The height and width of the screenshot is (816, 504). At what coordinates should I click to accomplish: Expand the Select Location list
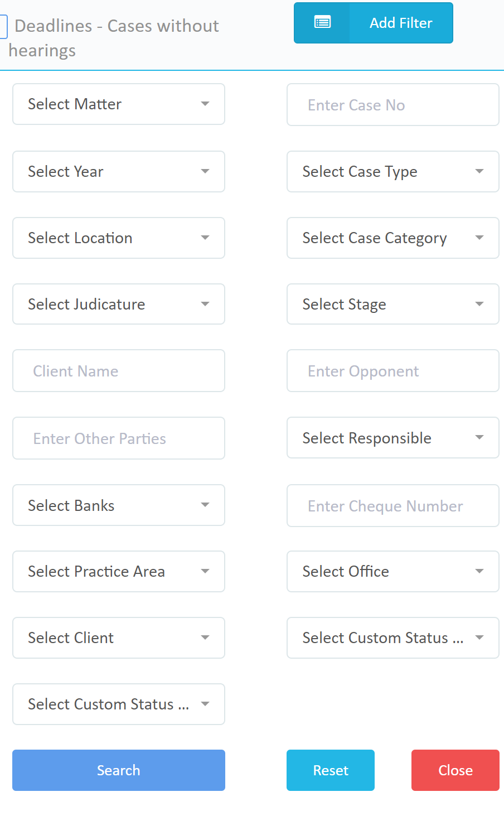point(118,238)
